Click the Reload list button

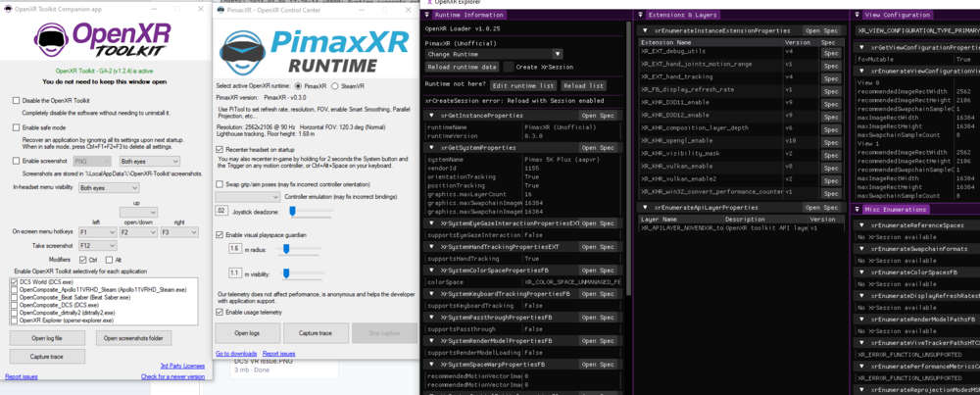click(x=583, y=85)
